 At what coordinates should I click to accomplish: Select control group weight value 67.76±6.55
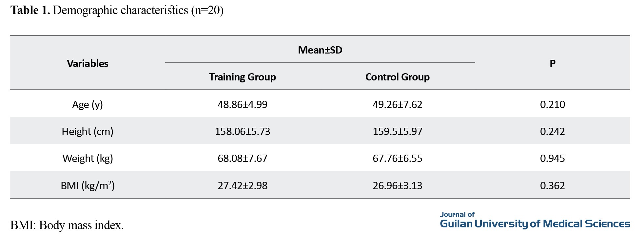click(397, 158)
